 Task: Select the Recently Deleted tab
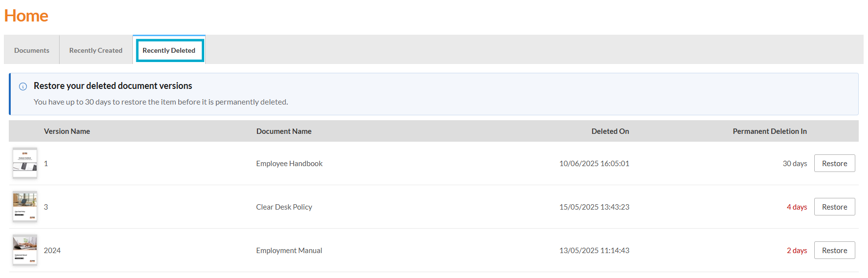[169, 50]
